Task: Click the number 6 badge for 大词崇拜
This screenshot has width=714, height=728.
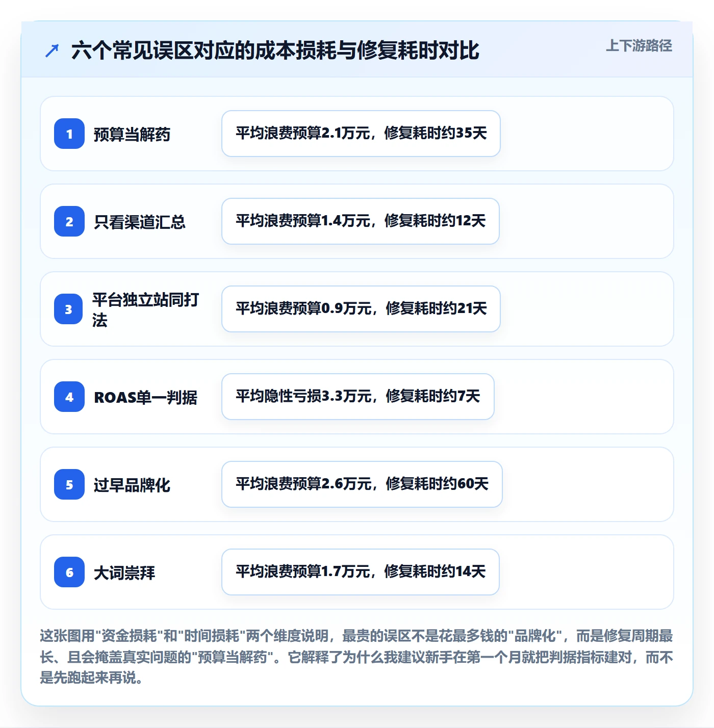Action: [x=69, y=572]
